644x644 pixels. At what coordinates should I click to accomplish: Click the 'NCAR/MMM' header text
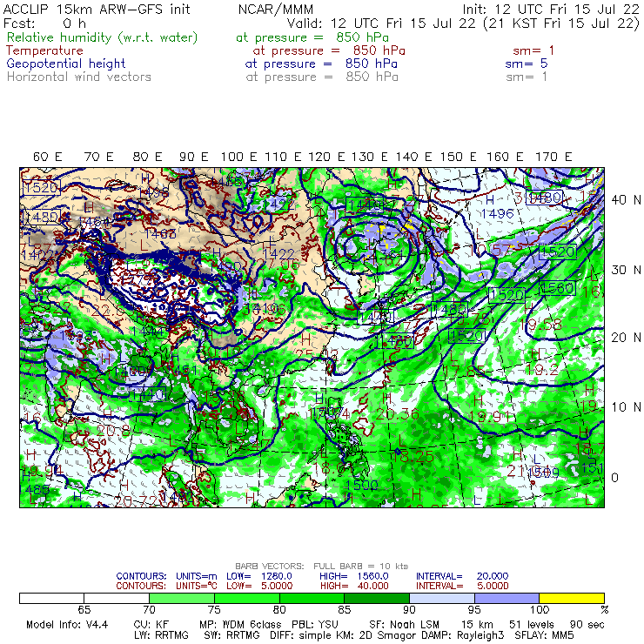pos(276,9)
